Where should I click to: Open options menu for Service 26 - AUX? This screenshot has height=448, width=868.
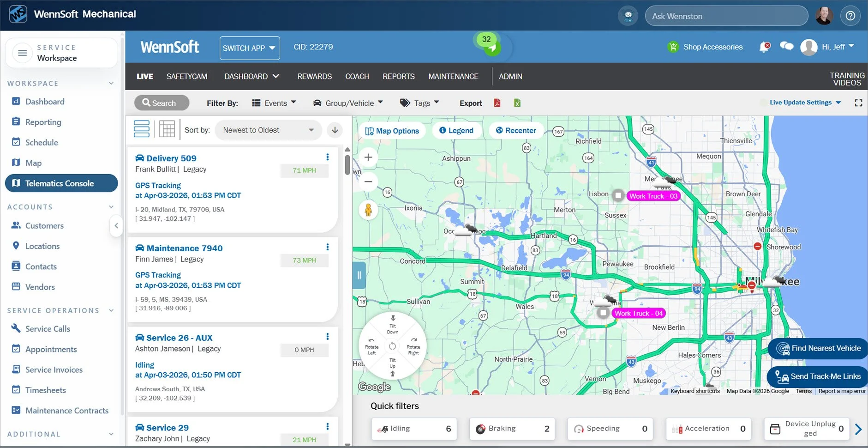[328, 337]
